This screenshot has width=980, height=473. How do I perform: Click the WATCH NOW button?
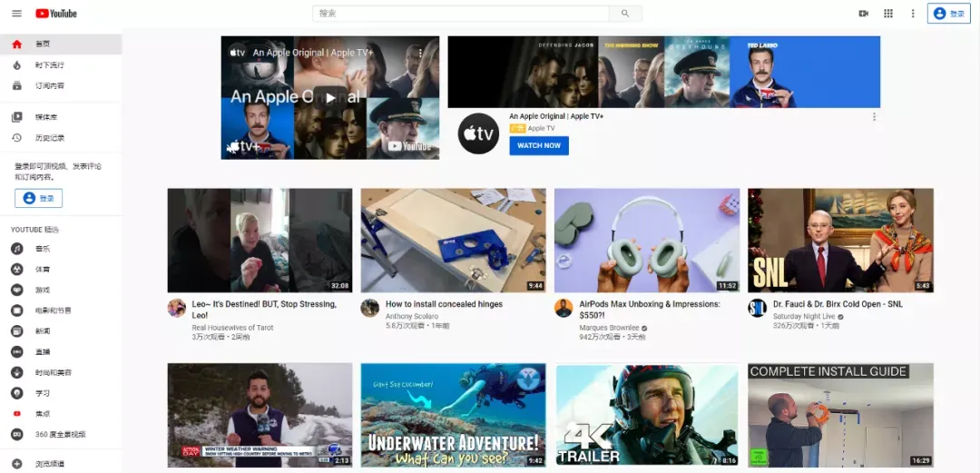click(x=539, y=146)
